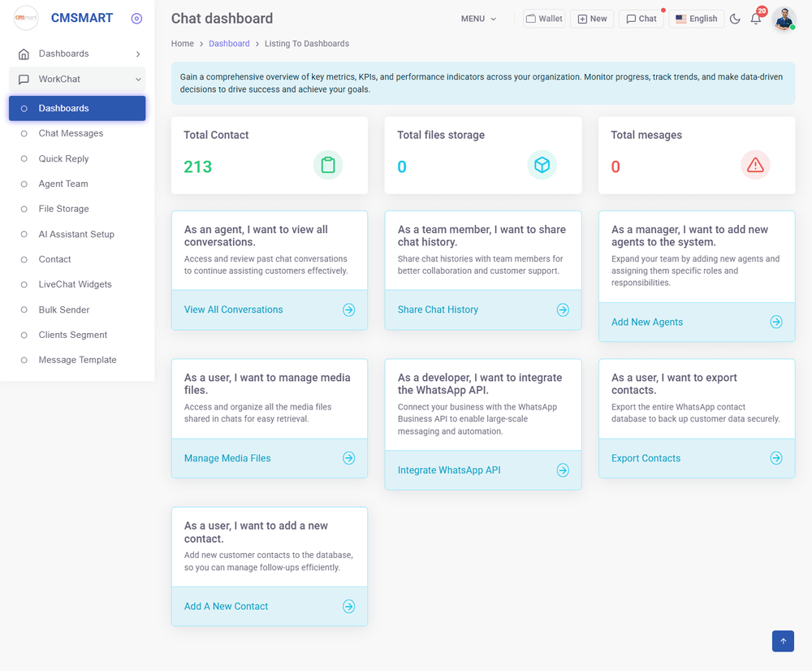812x671 pixels.
Task: Open the user profile avatar
Action: 784,19
